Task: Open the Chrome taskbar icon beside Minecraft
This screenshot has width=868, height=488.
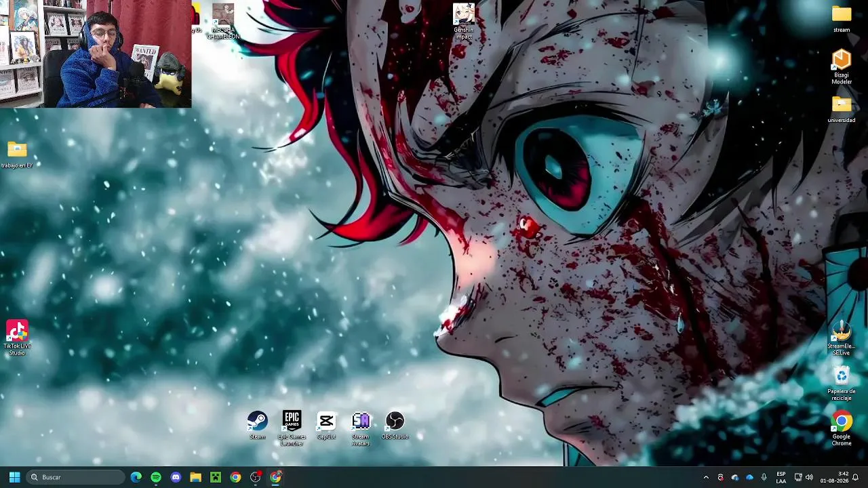Action: (x=235, y=477)
